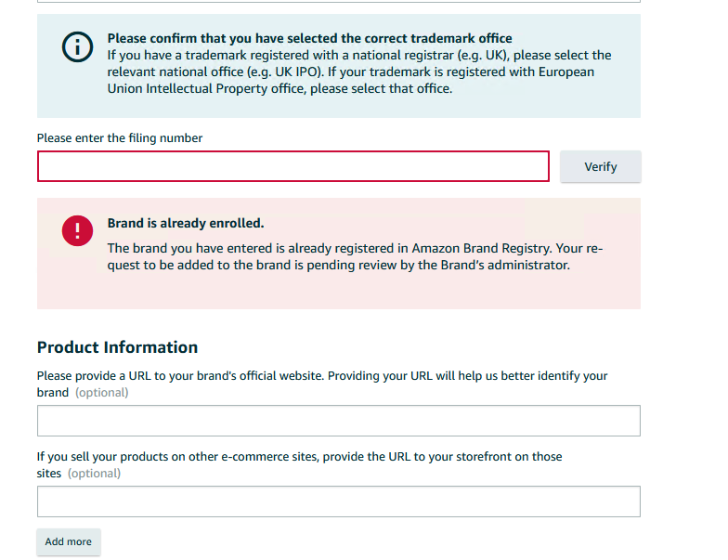
Task: Click the 'European Union Intellectual Property office' sentence
Action: [351, 80]
